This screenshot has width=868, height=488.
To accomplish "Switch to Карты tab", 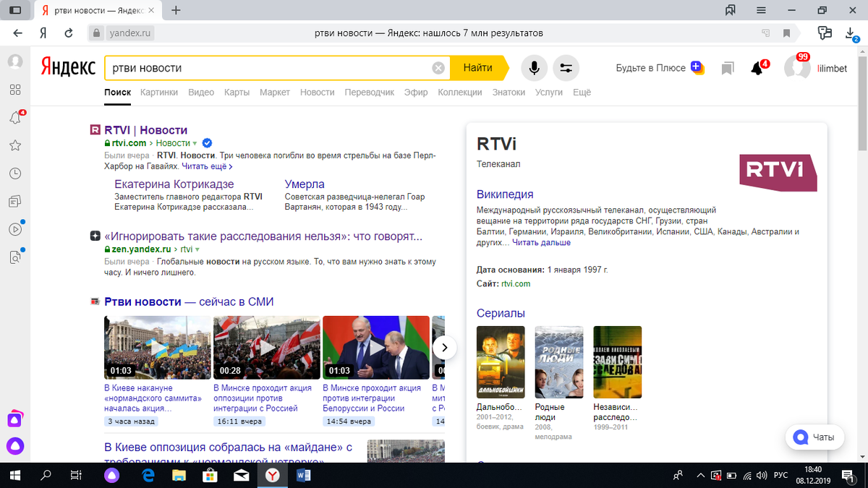I will 237,93.
